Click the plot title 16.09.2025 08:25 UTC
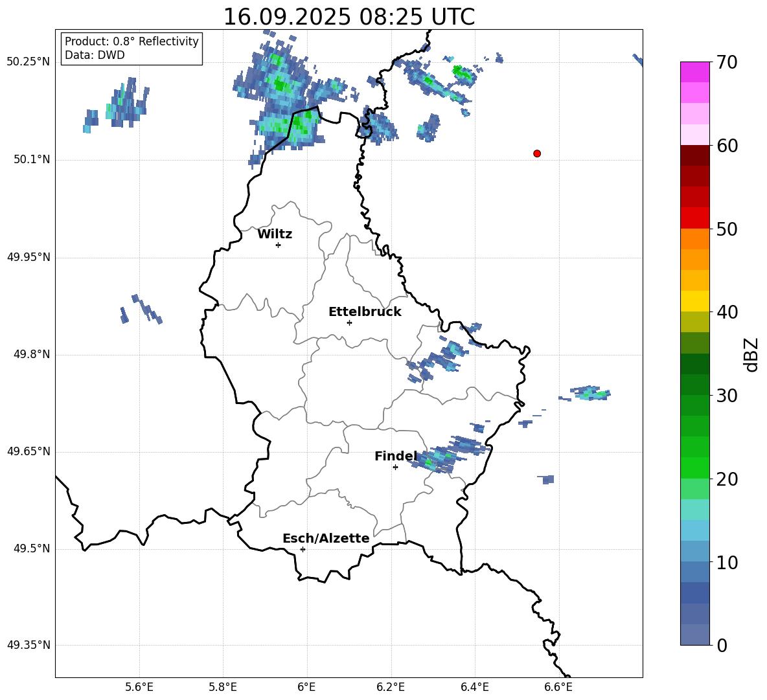The width and height of the screenshot is (767, 700). click(x=349, y=17)
